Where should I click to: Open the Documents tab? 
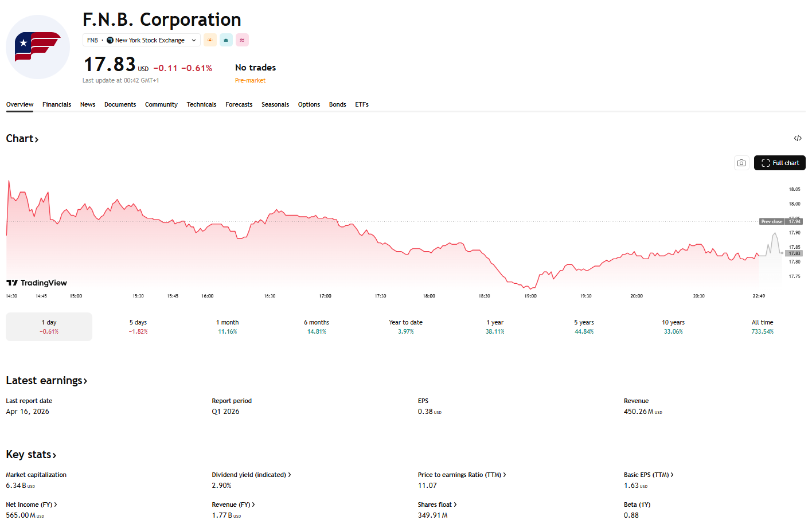coord(120,104)
